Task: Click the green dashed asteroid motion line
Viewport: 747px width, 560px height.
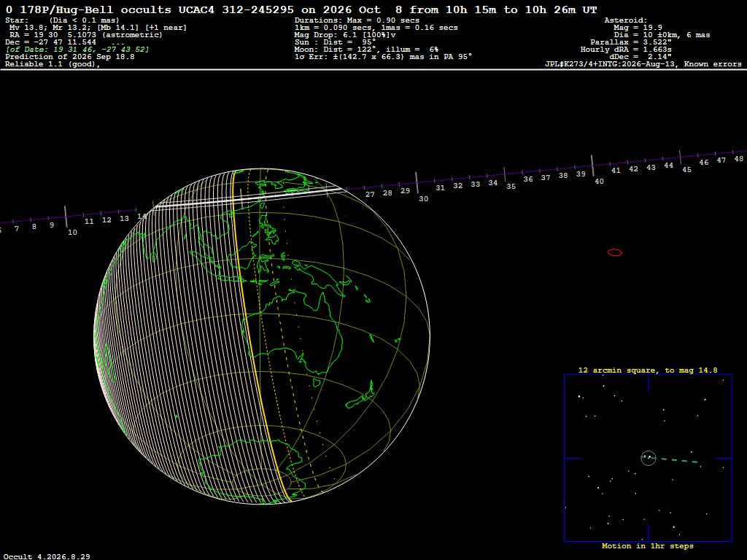Action: [678, 460]
